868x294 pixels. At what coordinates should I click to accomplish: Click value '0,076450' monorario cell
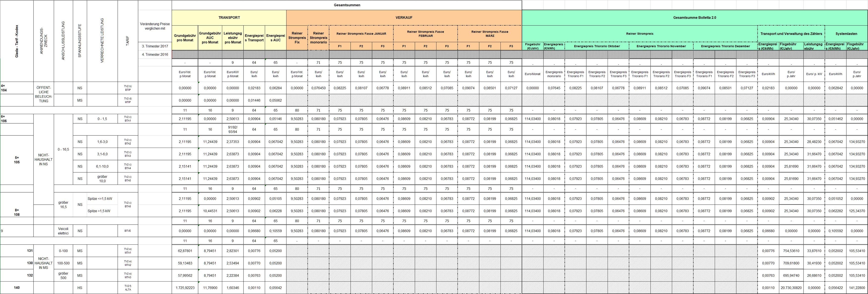click(x=318, y=88)
